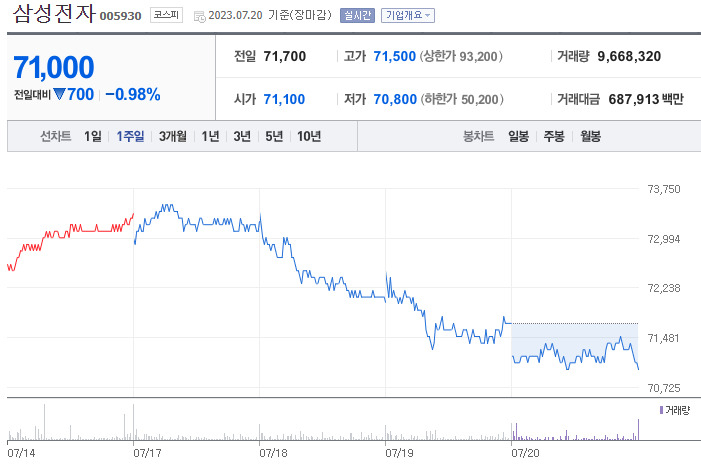Open the 기업개요 dropdown
Screen dimensions: 701x466
click(x=408, y=16)
